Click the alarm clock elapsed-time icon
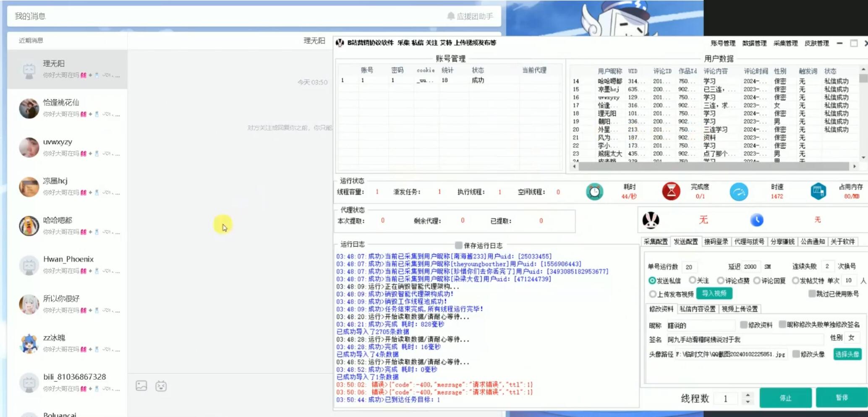Screen dimensions: 868x417 point(594,192)
